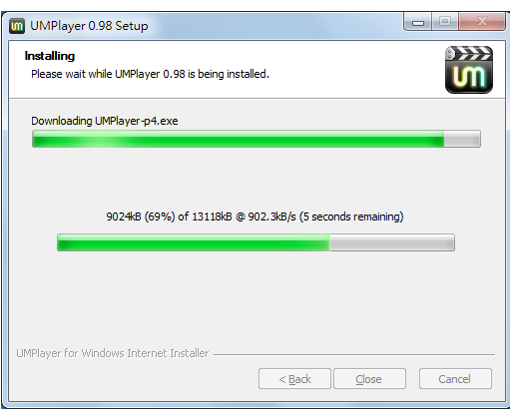The height and width of the screenshot is (420, 510).
Task: Click the greyed-out Close button
Action: 369,378
